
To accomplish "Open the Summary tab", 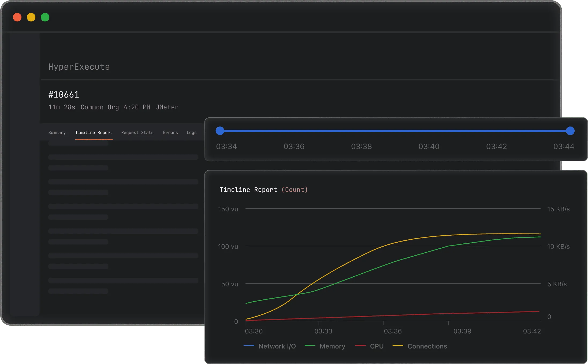I will pyautogui.click(x=57, y=132).
